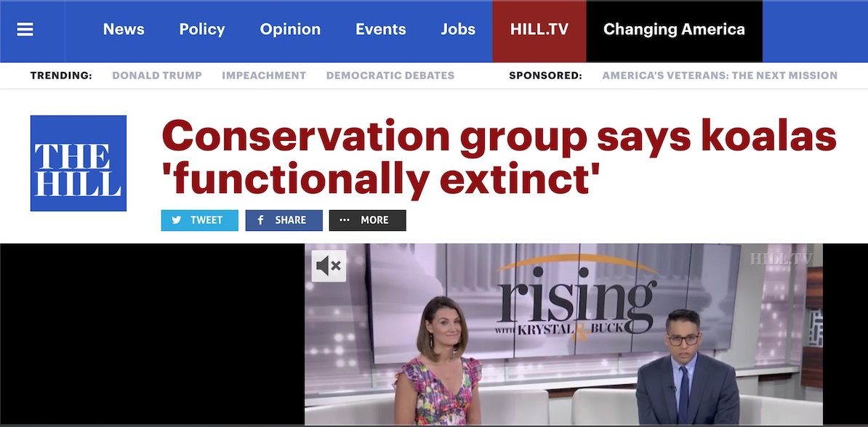Click the koalas 'functionally extinct' headline
Viewport: 868px width, 427px height.
tap(499, 158)
